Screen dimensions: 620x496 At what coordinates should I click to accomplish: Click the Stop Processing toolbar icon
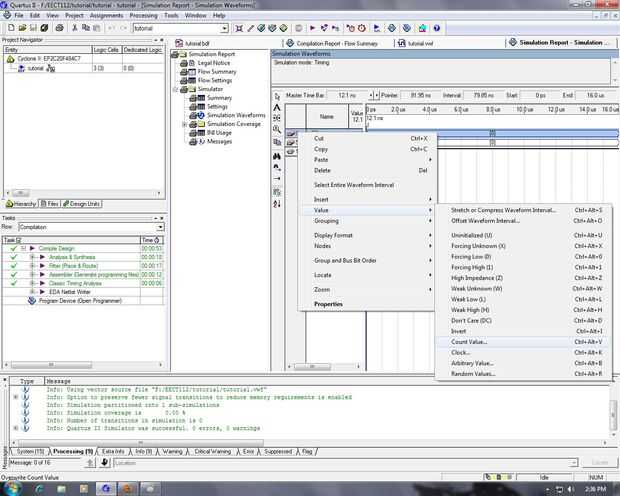(x=299, y=28)
